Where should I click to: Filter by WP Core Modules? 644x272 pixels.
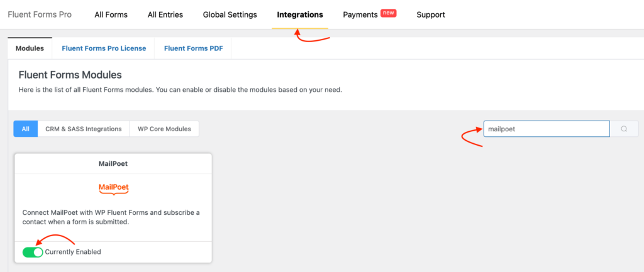click(x=164, y=129)
